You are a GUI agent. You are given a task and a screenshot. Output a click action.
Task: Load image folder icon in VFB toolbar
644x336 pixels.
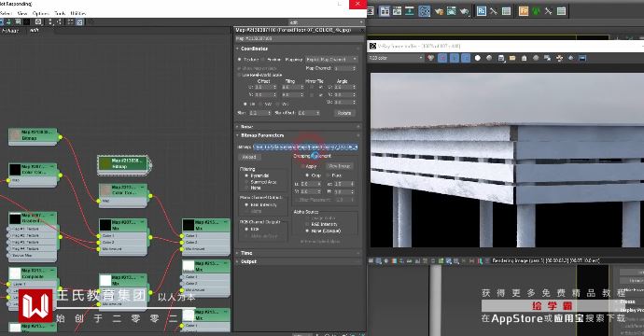(x=512, y=58)
